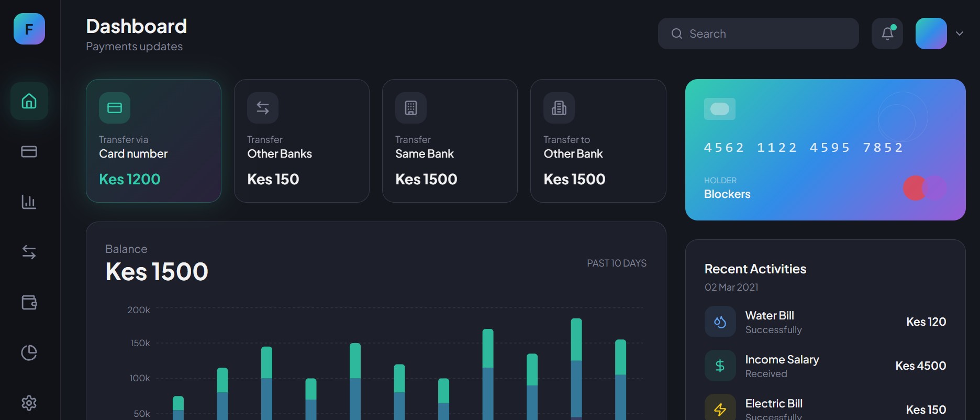Open the bar chart analytics icon
This screenshot has height=420, width=980.
point(29,202)
